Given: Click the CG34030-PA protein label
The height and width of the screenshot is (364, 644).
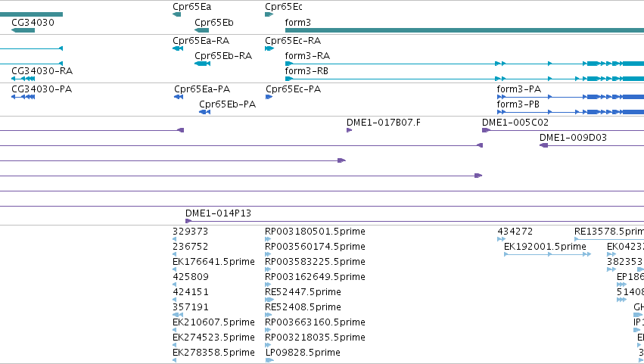Looking at the screenshot, I should (x=42, y=89).
